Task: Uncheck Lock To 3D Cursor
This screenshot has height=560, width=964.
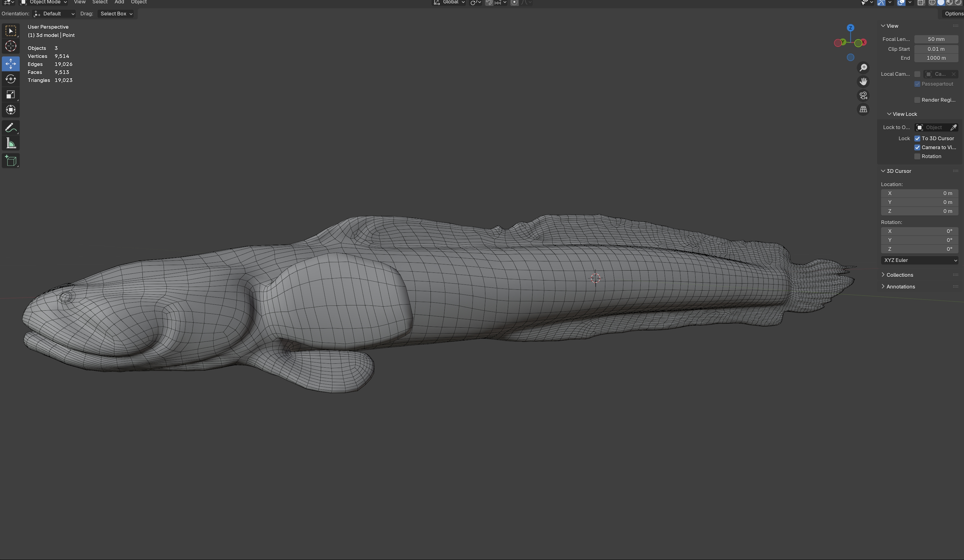Action: click(917, 138)
